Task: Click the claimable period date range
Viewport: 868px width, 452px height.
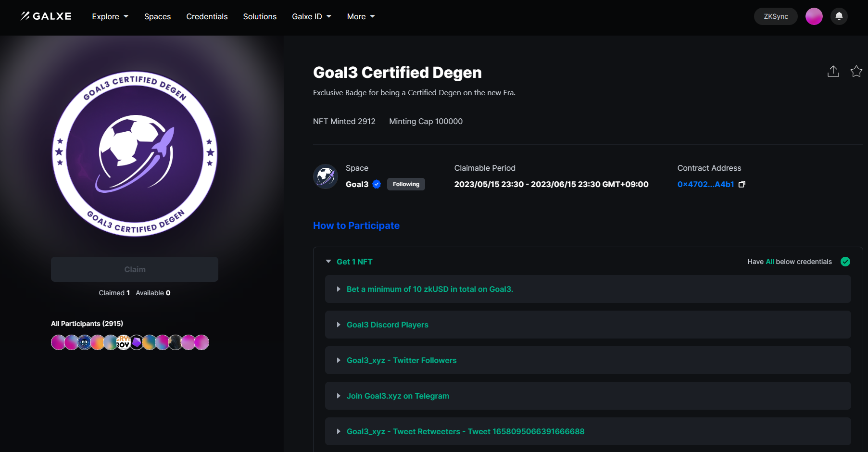Action: click(x=551, y=184)
